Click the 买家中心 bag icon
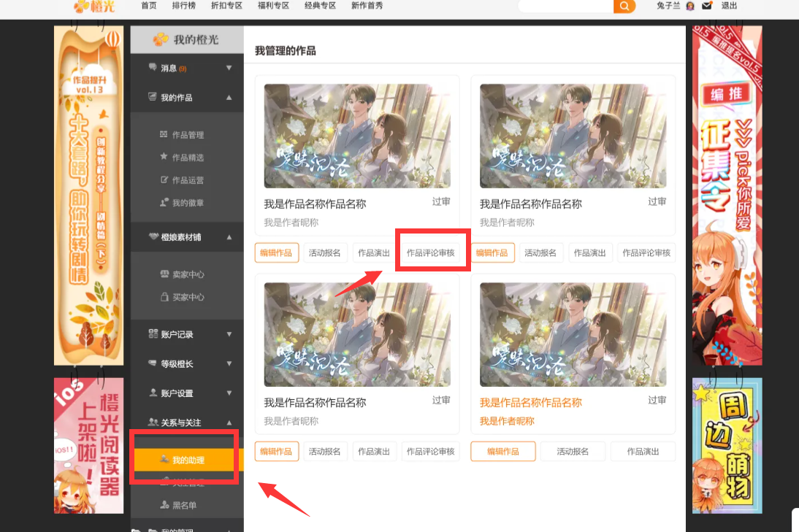Screen dimensions: 799x532 click(164, 296)
